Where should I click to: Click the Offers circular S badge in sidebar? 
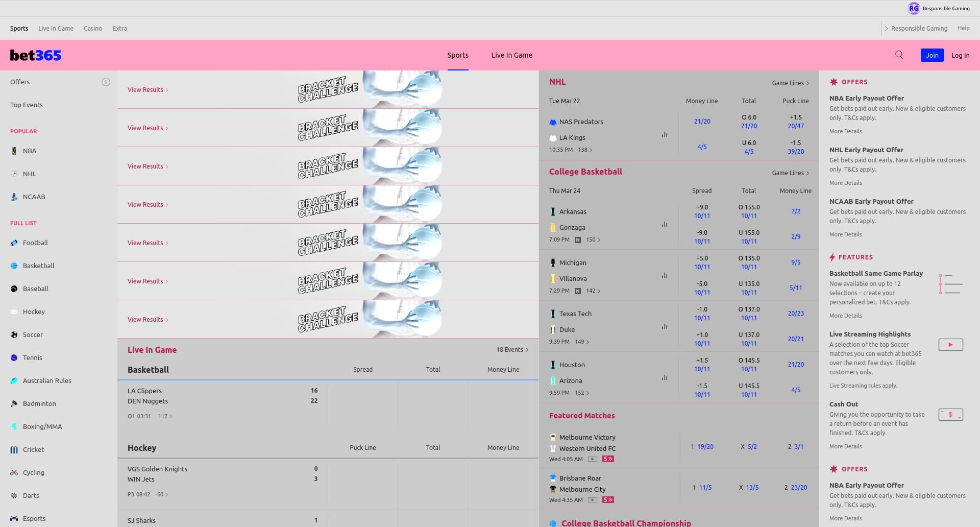click(106, 82)
